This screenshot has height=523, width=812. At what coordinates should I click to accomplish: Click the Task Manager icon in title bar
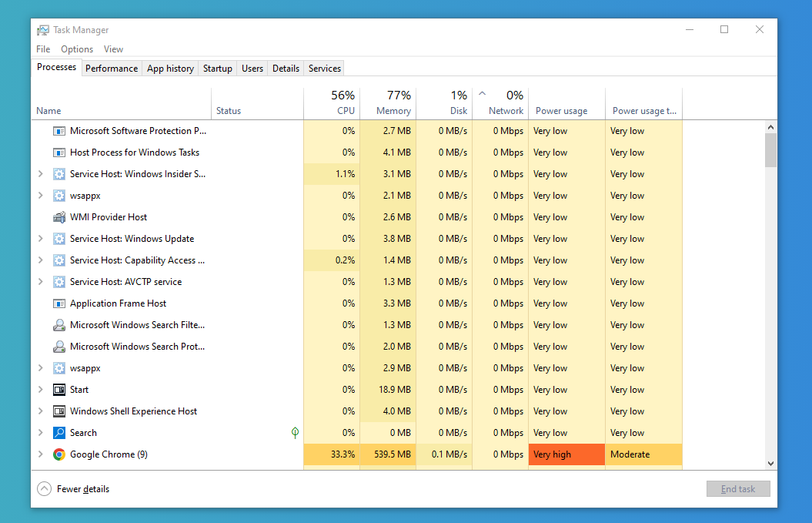[42, 29]
